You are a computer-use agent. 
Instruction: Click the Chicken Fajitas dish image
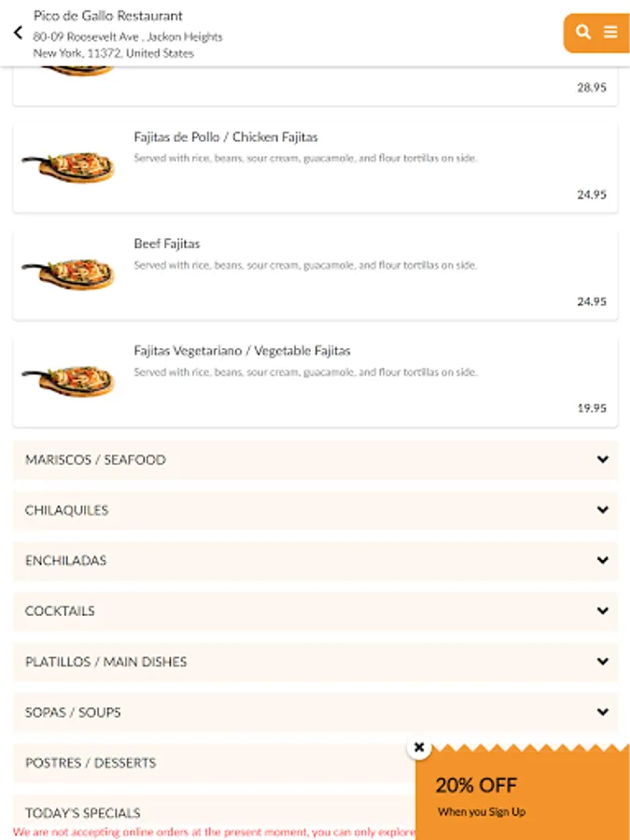click(x=68, y=167)
